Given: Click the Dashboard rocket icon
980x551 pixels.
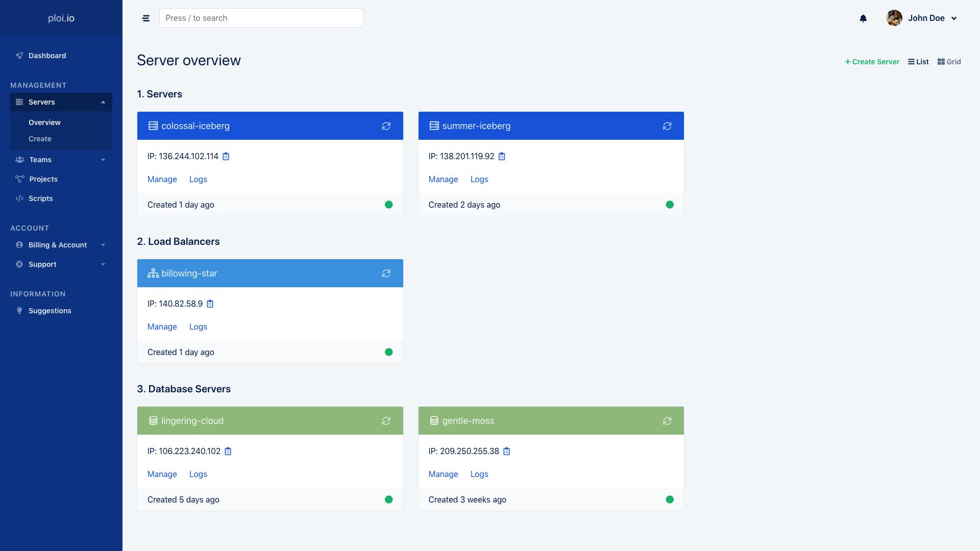Looking at the screenshot, I should point(19,56).
